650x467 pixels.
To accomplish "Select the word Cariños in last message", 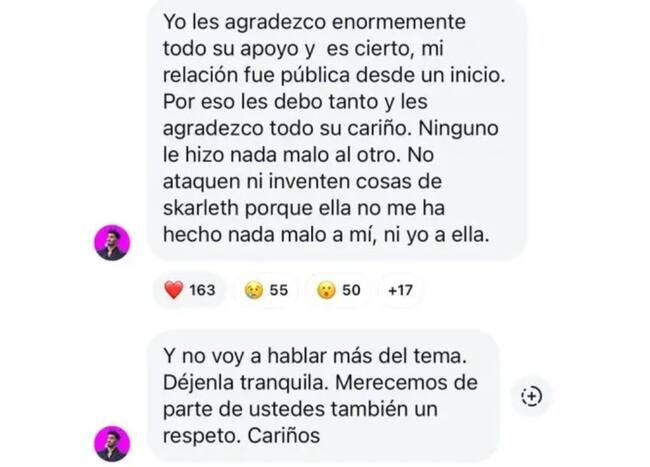I will click(x=284, y=436).
